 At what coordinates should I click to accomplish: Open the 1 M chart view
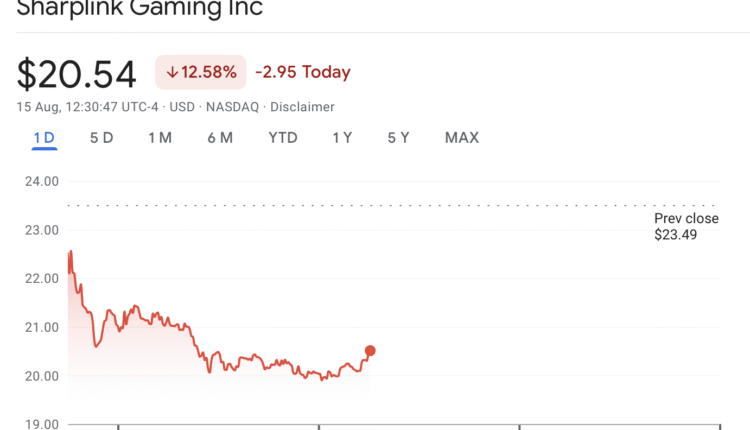[x=160, y=138]
